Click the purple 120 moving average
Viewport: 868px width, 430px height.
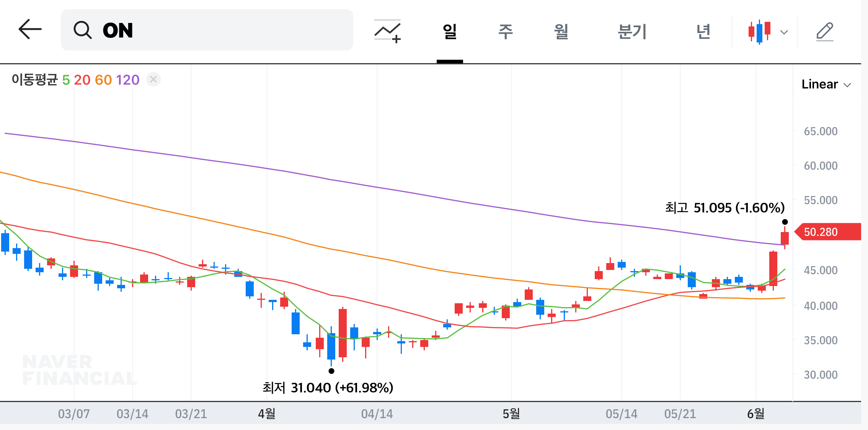pyautogui.click(x=128, y=80)
